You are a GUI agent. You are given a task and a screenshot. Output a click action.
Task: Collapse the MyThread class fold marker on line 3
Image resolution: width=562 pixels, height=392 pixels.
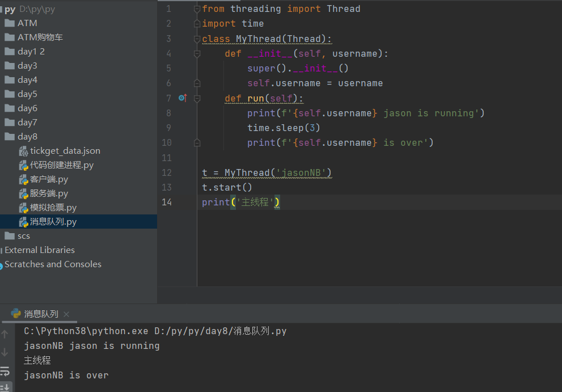coord(197,39)
